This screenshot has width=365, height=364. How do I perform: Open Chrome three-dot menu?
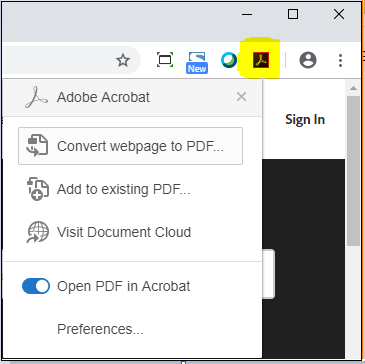[340, 60]
